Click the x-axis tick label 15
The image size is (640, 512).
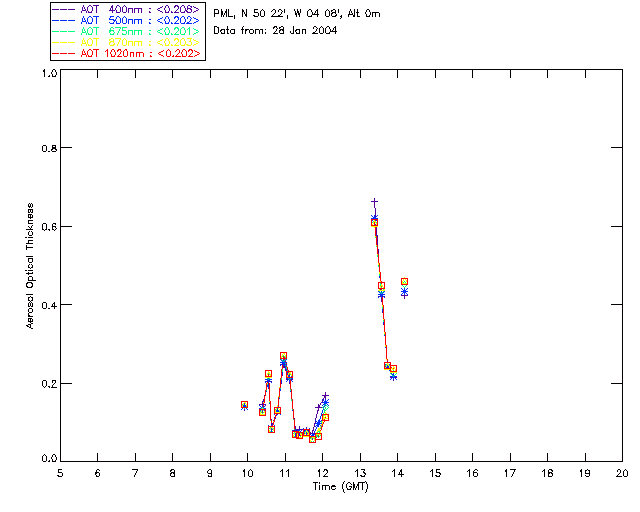pyautogui.click(x=435, y=473)
